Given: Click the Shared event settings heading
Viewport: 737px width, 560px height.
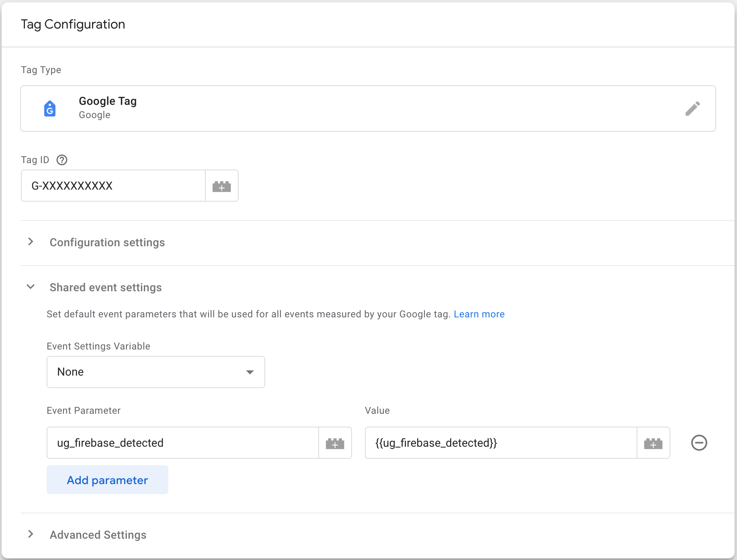Looking at the screenshot, I should tap(106, 288).
